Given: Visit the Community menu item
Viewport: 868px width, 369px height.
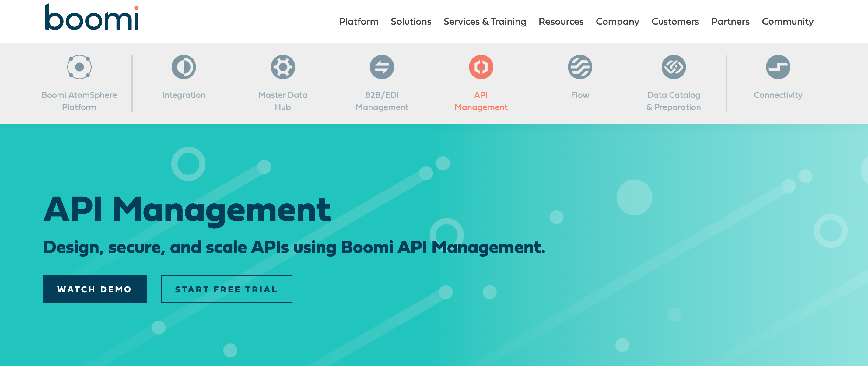Looking at the screenshot, I should pyautogui.click(x=787, y=22).
